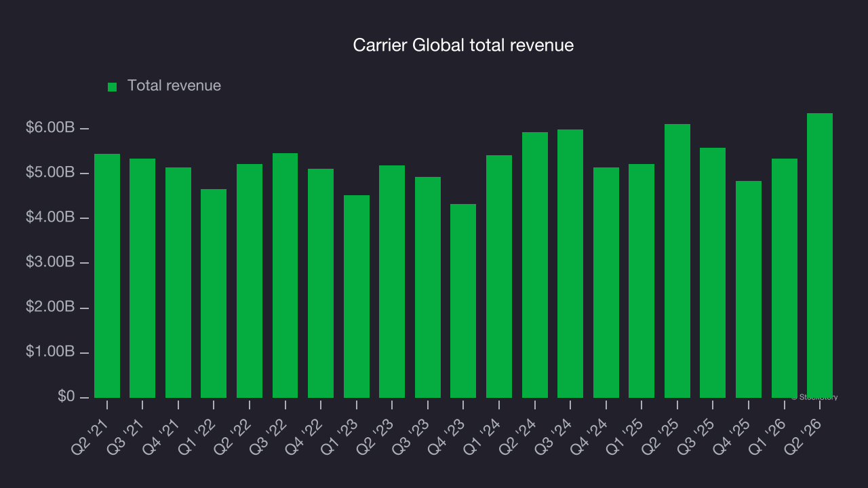Select the Q3 '21 revenue bar
The width and height of the screenshot is (868, 488).
pos(142,278)
